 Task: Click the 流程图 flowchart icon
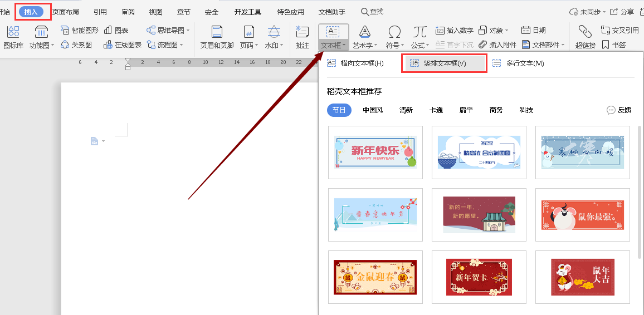[x=151, y=45]
